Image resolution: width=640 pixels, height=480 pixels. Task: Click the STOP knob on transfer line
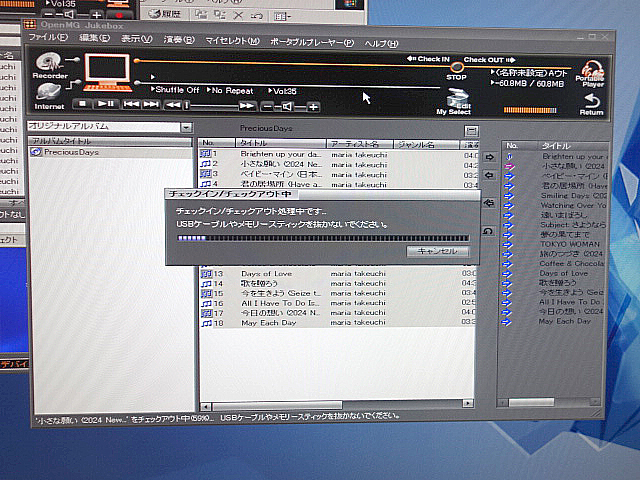pyautogui.click(x=457, y=67)
